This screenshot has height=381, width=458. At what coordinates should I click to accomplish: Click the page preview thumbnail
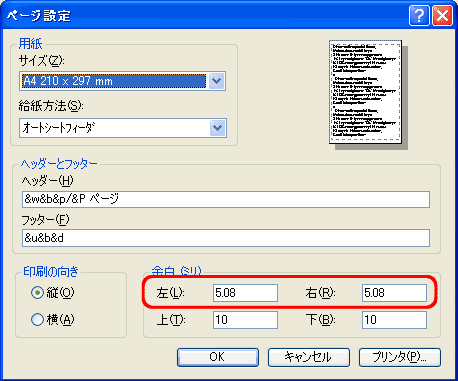[366, 92]
